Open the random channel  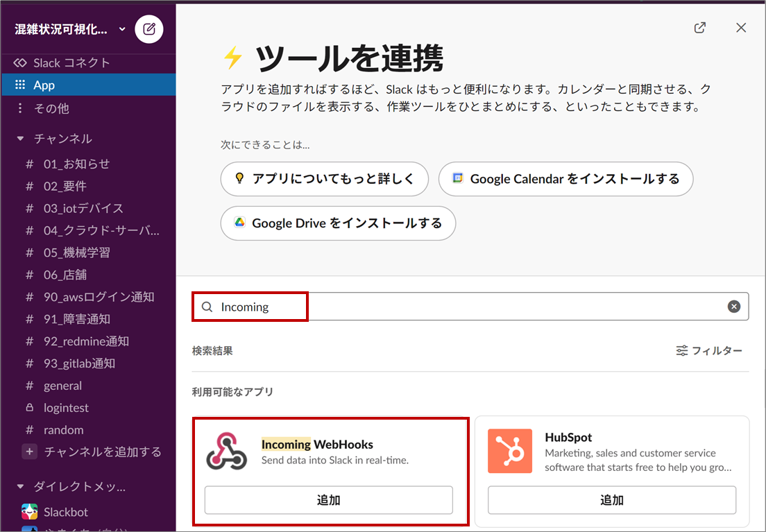[x=64, y=430]
